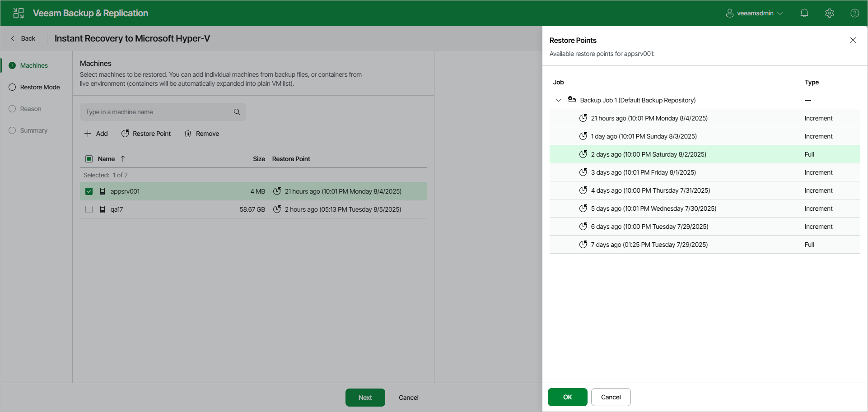Open settings gear in header

[829, 13]
